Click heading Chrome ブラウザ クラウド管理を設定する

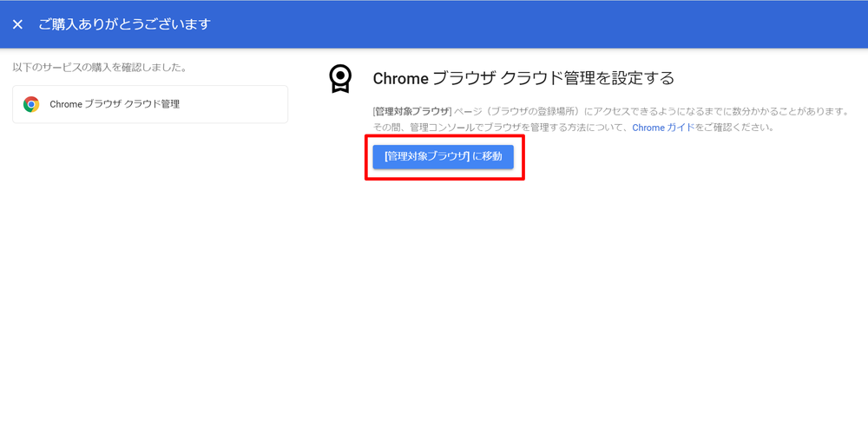523,78
